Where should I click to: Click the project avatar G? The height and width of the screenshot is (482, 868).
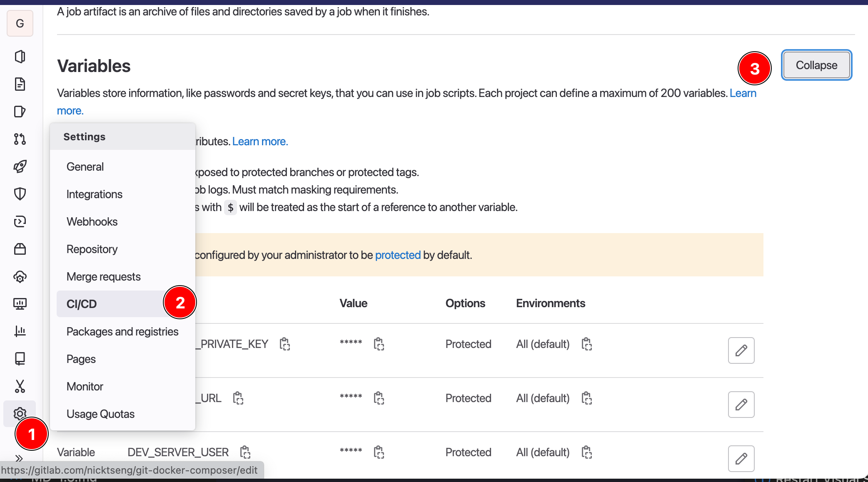pos(20,23)
